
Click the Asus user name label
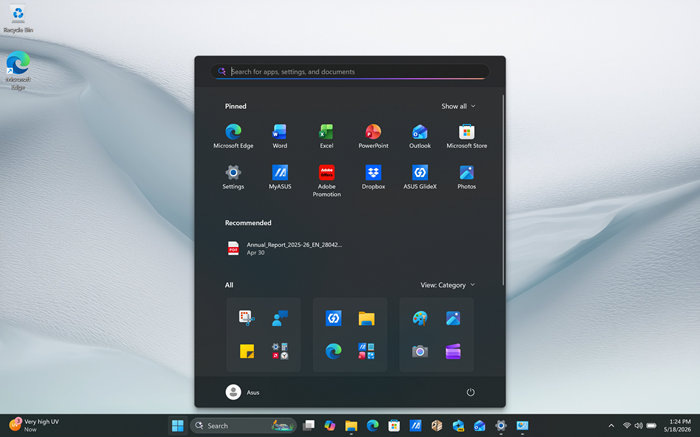coord(253,392)
